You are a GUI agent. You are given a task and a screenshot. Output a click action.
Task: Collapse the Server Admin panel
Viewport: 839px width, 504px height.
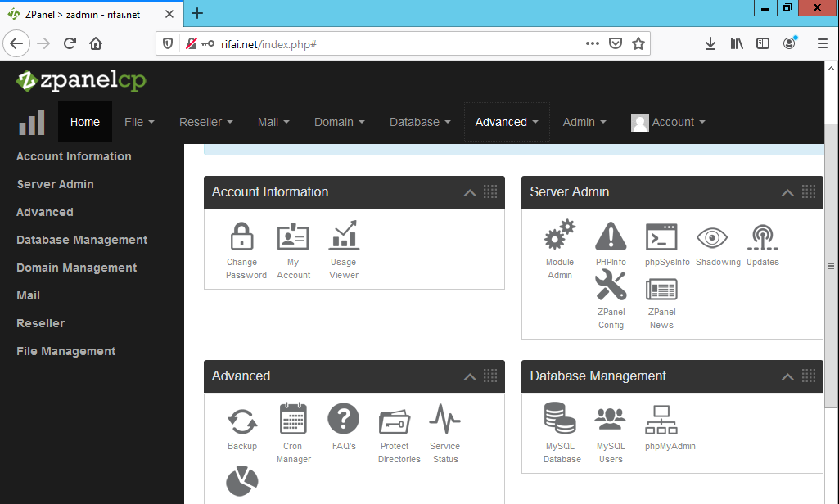pyautogui.click(x=787, y=192)
